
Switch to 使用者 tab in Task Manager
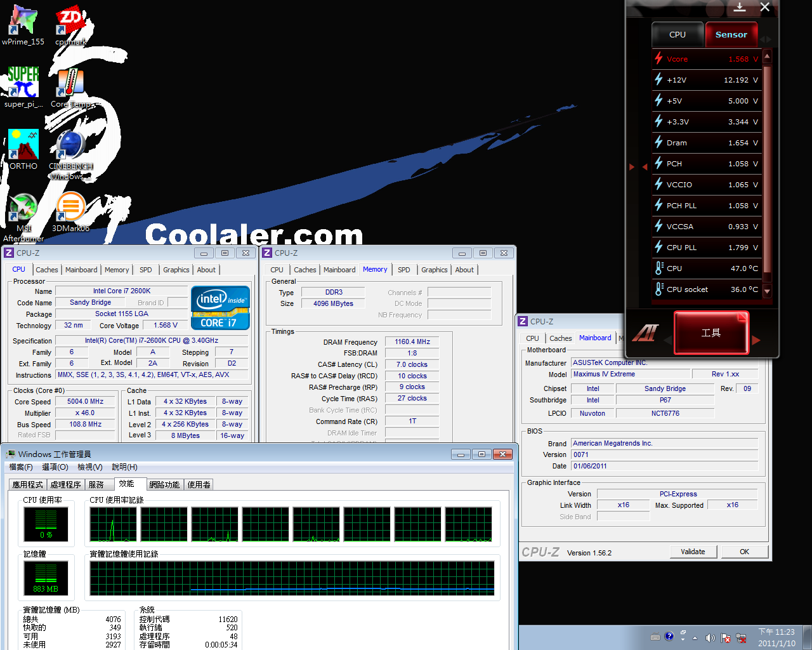tap(199, 484)
